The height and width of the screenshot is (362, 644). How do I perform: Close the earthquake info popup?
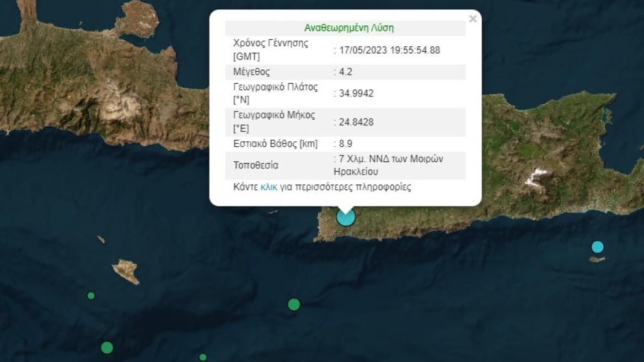point(473,19)
